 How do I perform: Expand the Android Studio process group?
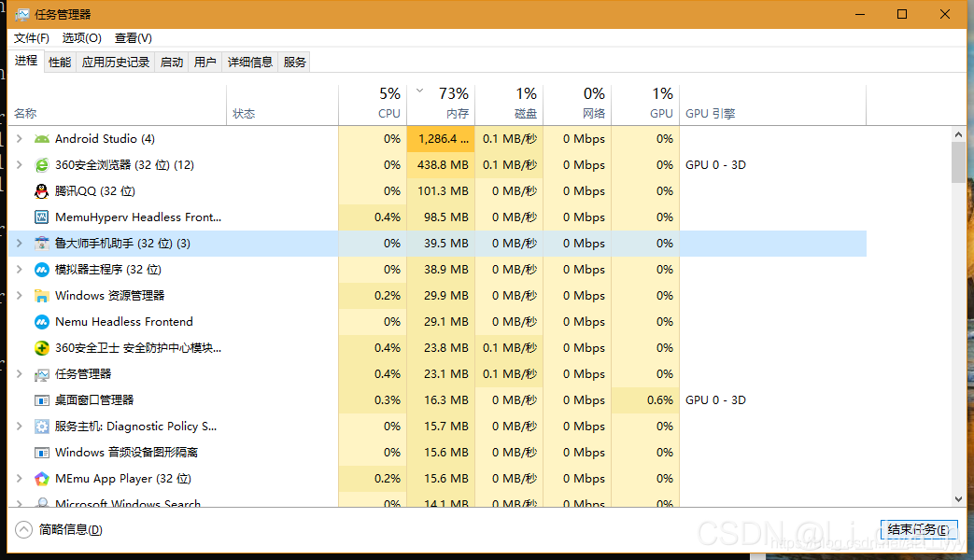(20, 138)
